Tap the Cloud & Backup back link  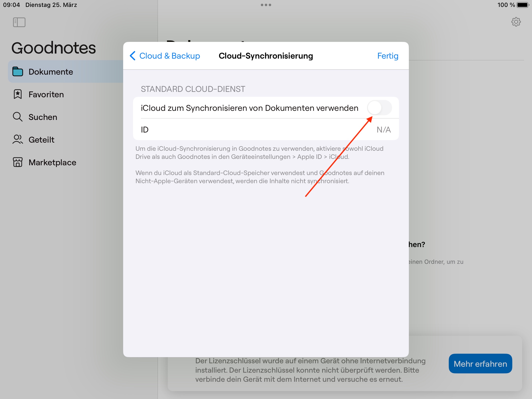pos(170,56)
